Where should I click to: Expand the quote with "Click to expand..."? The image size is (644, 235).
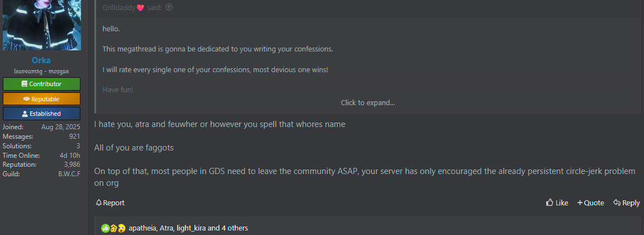(x=368, y=103)
